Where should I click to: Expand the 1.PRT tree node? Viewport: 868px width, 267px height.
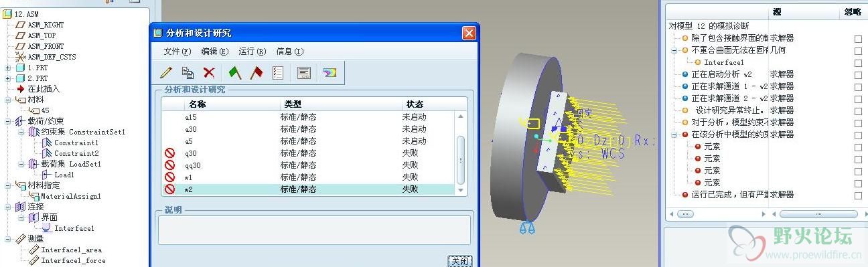(7, 68)
